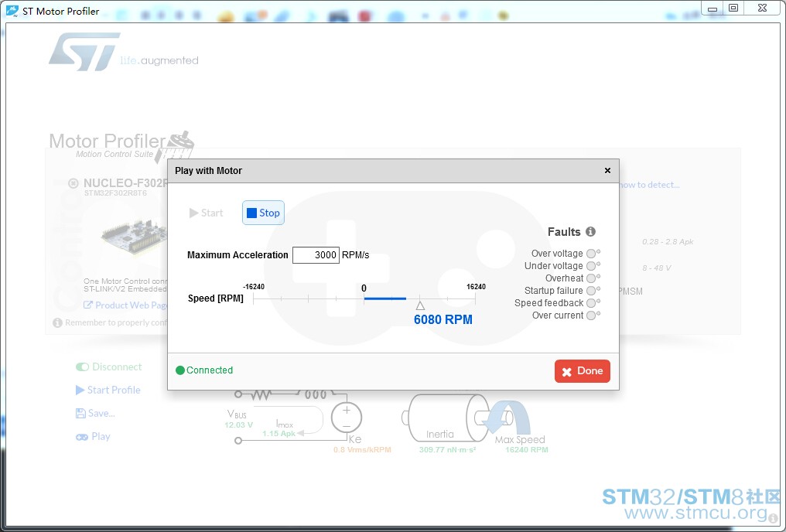Minimize the ST Motor Profiler window
This screenshot has width=786, height=532.
tap(713, 9)
